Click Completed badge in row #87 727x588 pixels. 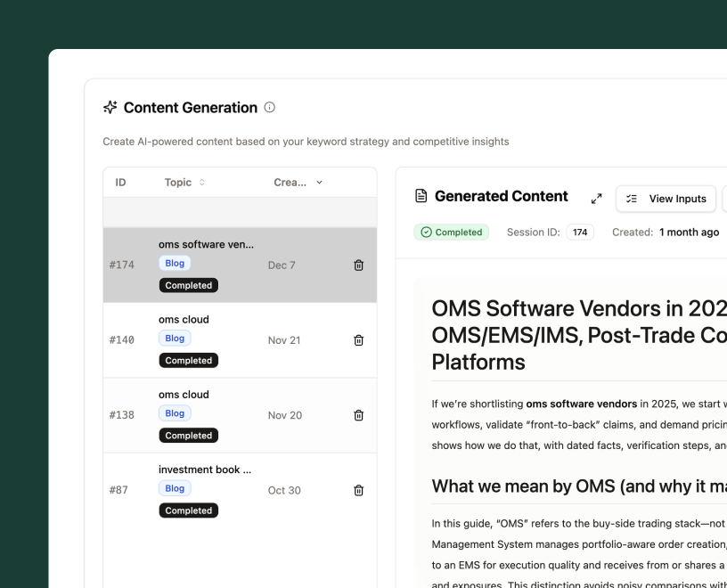(189, 510)
